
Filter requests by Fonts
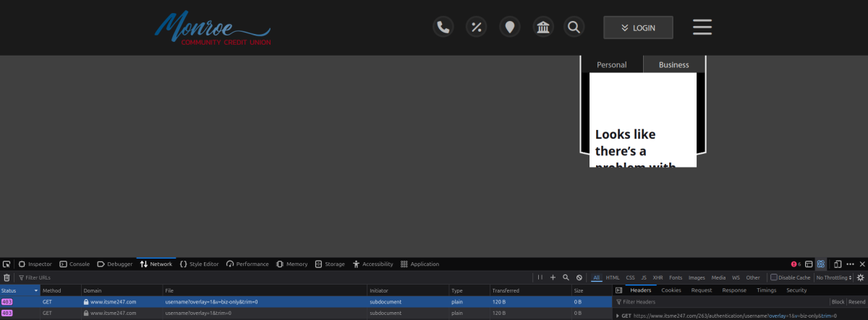coord(676,277)
